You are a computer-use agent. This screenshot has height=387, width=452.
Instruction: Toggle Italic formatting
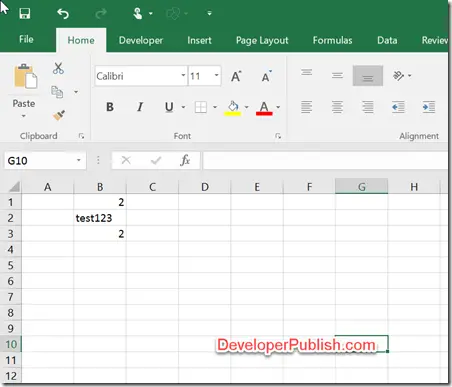tap(140, 107)
